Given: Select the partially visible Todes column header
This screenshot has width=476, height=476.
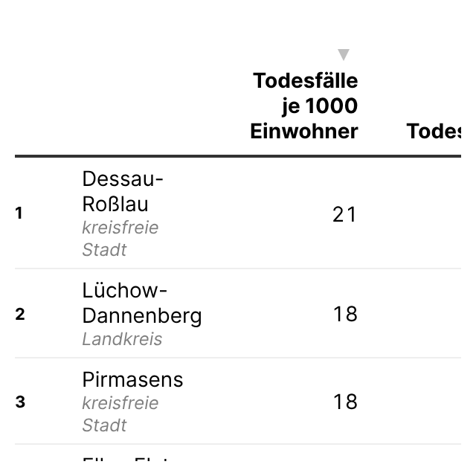Looking at the screenshot, I should pyautogui.click(x=434, y=131).
